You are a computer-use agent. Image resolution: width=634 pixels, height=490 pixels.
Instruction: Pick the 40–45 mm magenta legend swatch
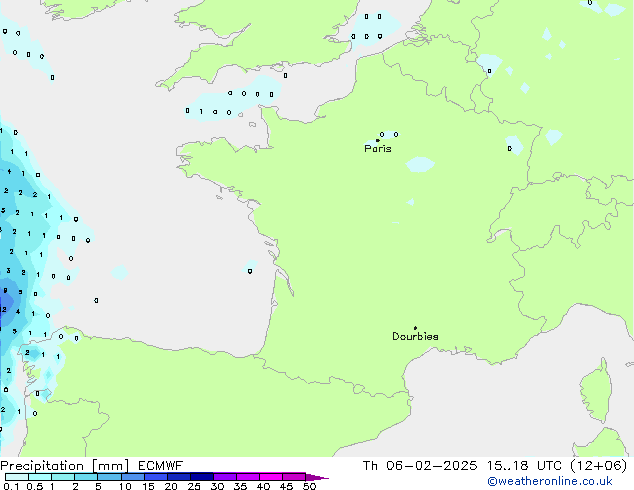pyautogui.click(x=271, y=477)
